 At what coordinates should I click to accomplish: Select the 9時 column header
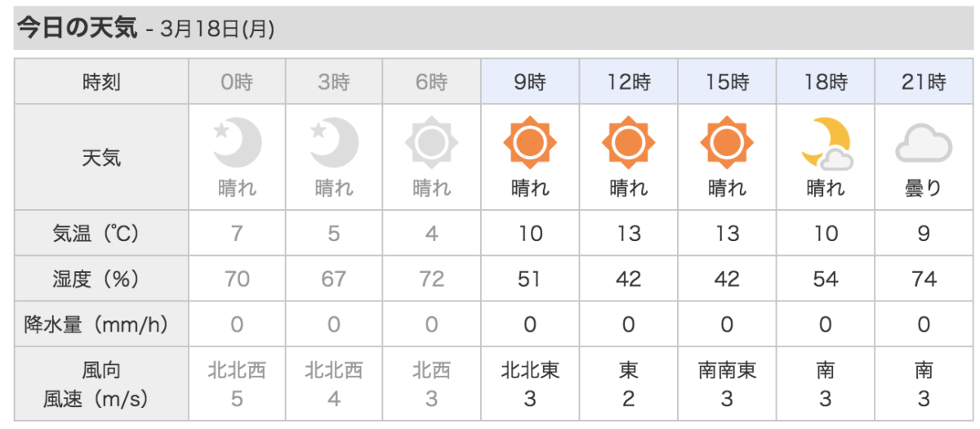point(530,82)
